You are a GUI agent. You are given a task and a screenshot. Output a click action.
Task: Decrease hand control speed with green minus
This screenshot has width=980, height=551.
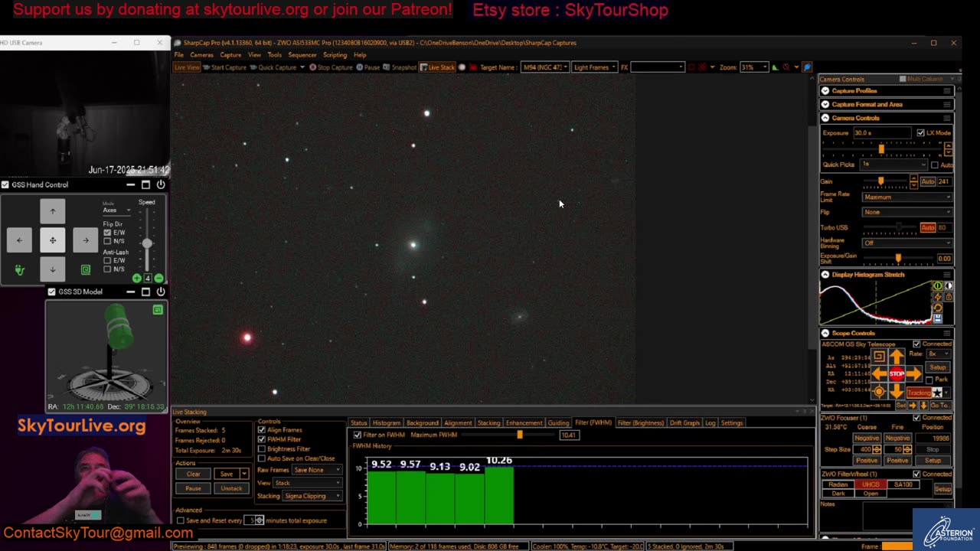pyautogui.click(x=158, y=279)
